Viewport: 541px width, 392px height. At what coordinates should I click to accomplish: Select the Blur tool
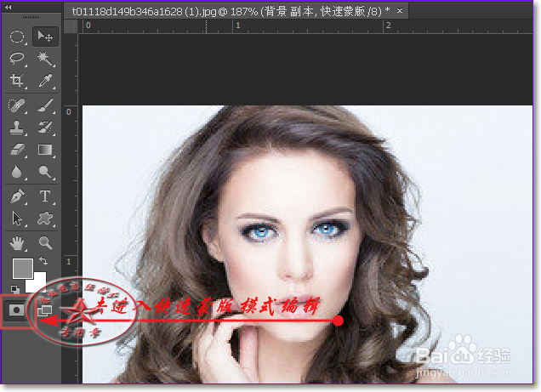click(17, 172)
